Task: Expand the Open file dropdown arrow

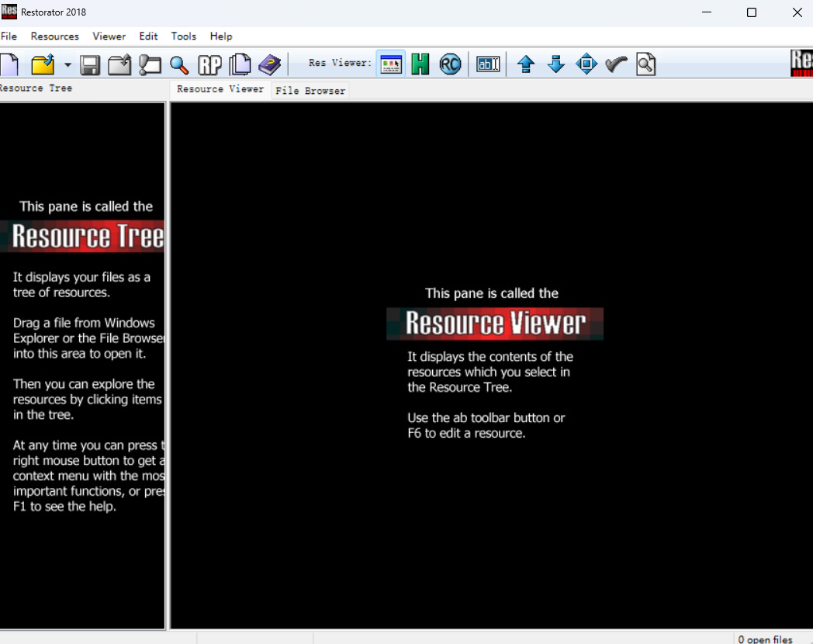Action: tap(67, 65)
